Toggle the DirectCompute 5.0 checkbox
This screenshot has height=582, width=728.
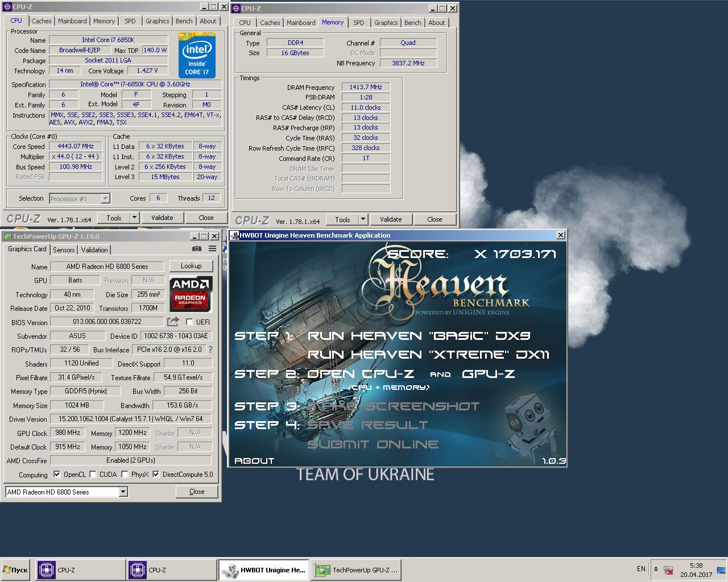point(156,474)
